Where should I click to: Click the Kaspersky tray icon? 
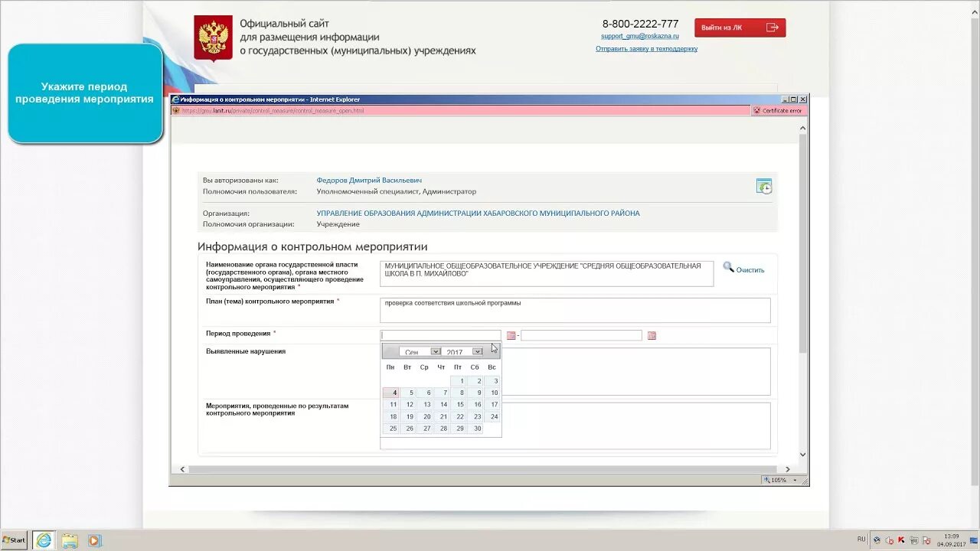(x=901, y=540)
